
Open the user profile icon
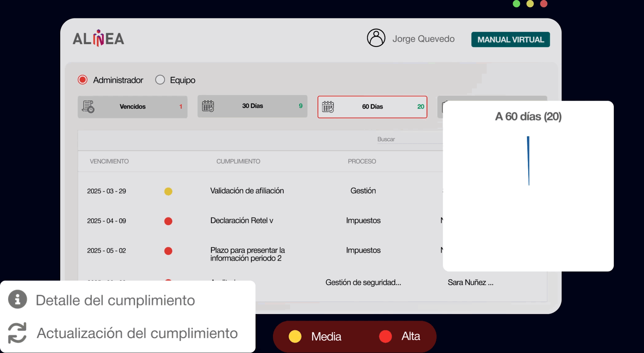click(x=376, y=38)
